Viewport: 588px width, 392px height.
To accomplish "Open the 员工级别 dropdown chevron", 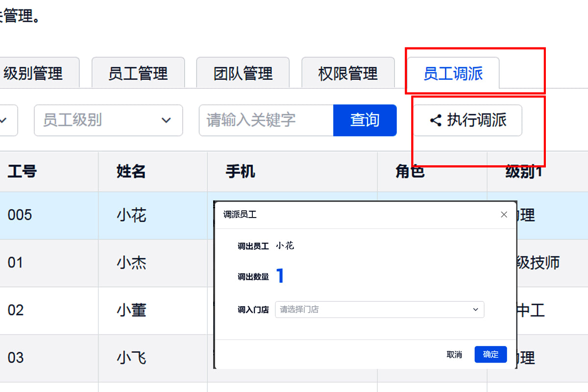I will [166, 120].
